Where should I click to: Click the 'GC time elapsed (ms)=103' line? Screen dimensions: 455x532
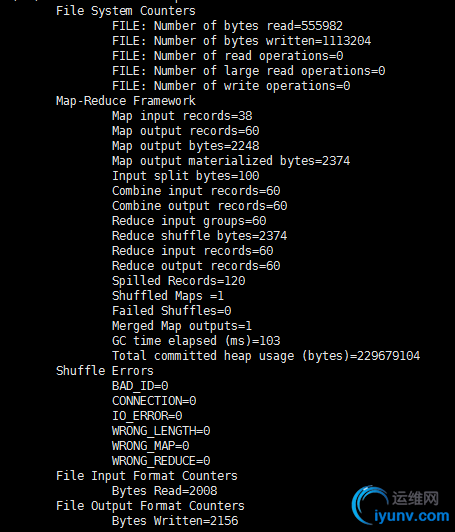click(x=196, y=341)
